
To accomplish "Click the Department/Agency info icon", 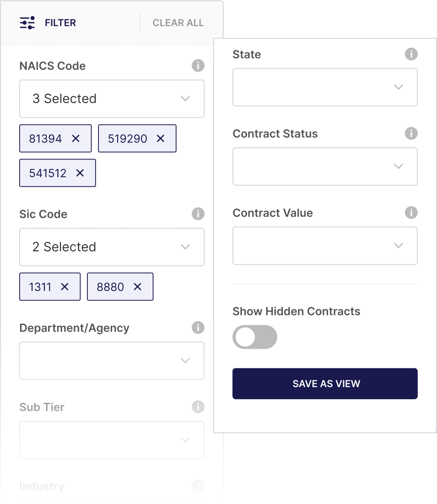I will point(198,328).
